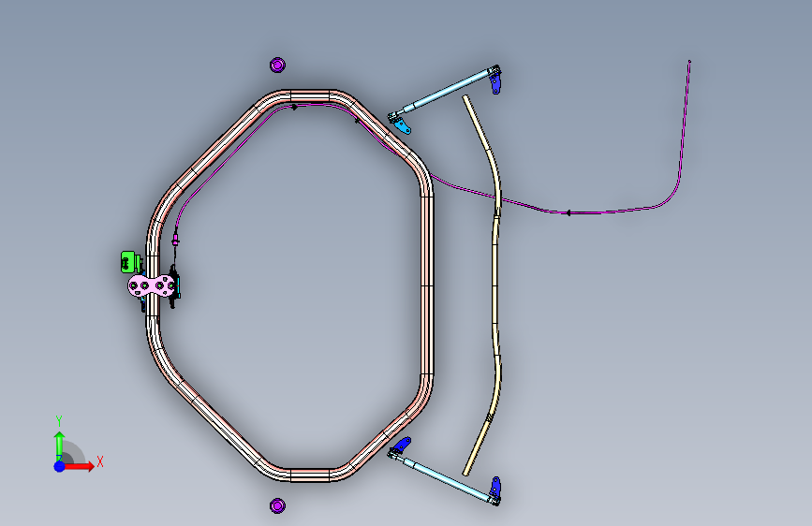Select the upper purple round grommet

[277, 65]
